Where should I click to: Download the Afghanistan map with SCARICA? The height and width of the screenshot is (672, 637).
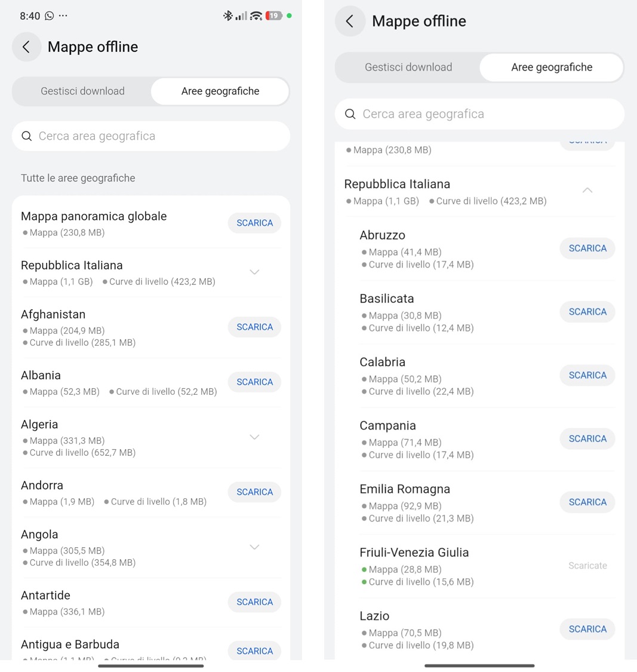point(254,327)
